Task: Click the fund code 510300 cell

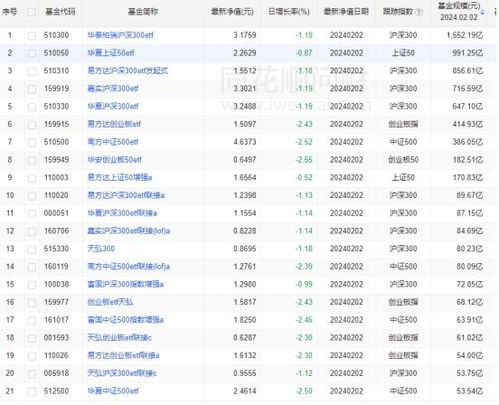Action: [x=56, y=35]
